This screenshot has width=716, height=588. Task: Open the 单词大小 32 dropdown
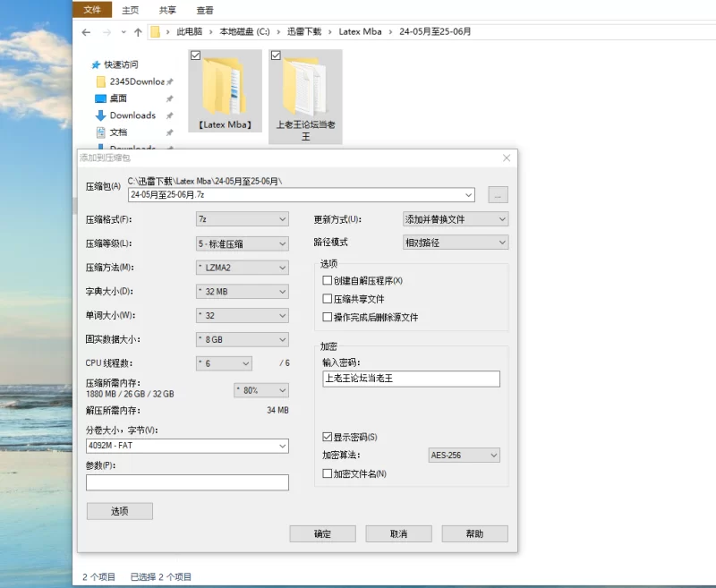point(243,315)
